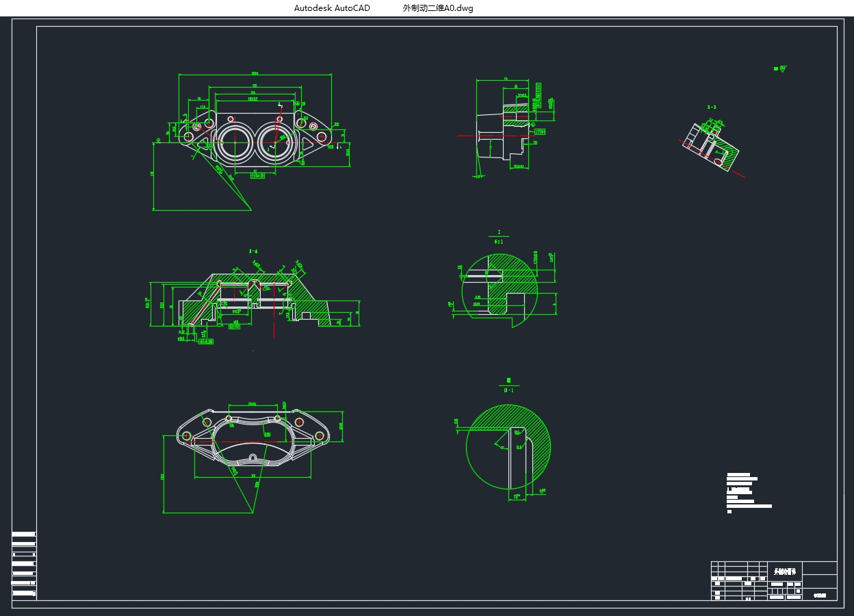Click the title bar filename 外制动二维A0.dwg
Screen dimensions: 854x616
438,8
